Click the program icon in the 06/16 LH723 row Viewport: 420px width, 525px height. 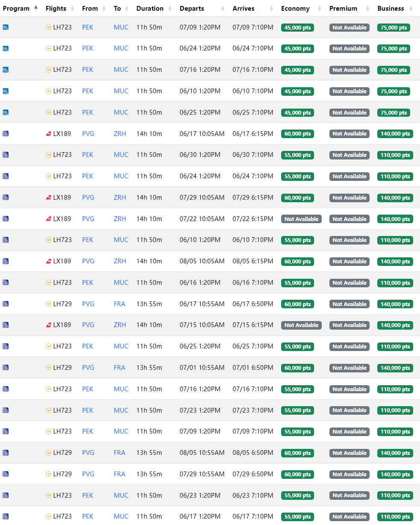pos(6,283)
